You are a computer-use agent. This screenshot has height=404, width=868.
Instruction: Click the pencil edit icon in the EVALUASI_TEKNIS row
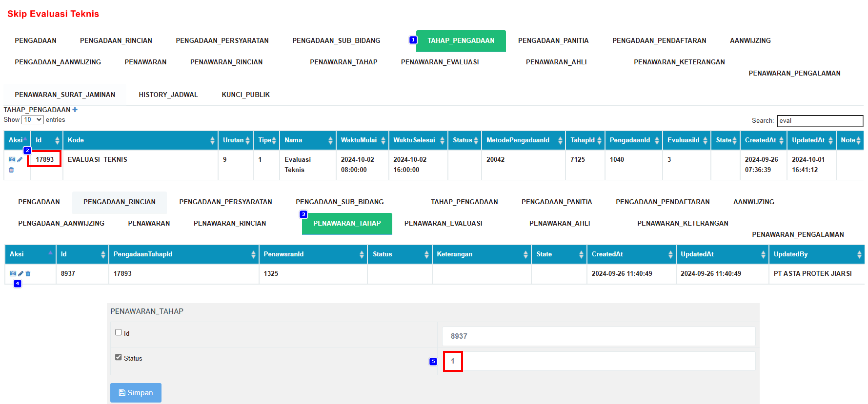(x=20, y=159)
